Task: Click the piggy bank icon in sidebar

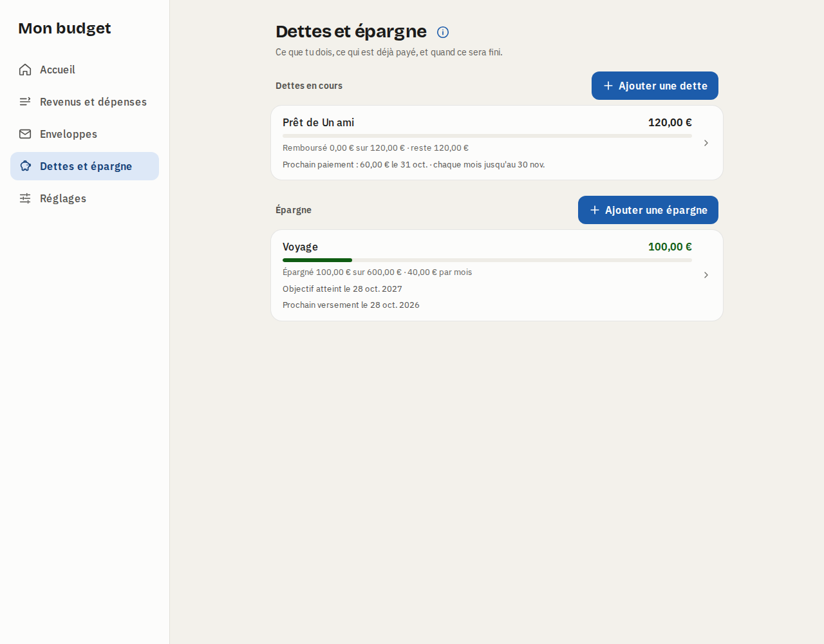Action: (25, 166)
